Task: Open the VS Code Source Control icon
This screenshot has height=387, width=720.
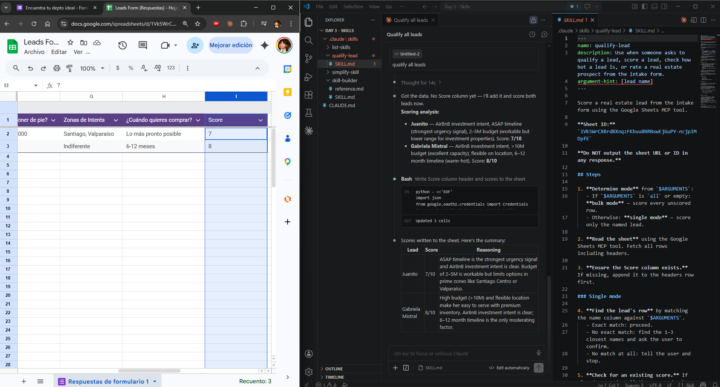Action: pyautogui.click(x=309, y=58)
